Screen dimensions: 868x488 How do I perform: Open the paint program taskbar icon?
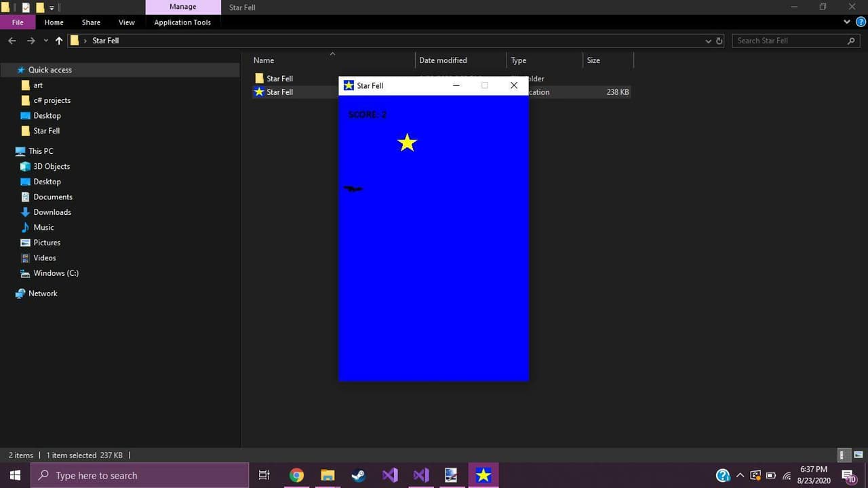click(452, 475)
